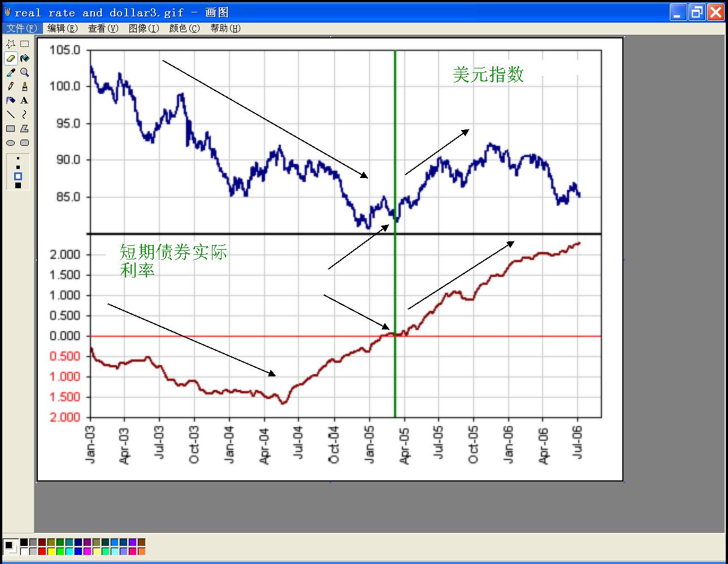
Task: Choose the highlighted third eraser size
Action: click(x=18, y=176)
